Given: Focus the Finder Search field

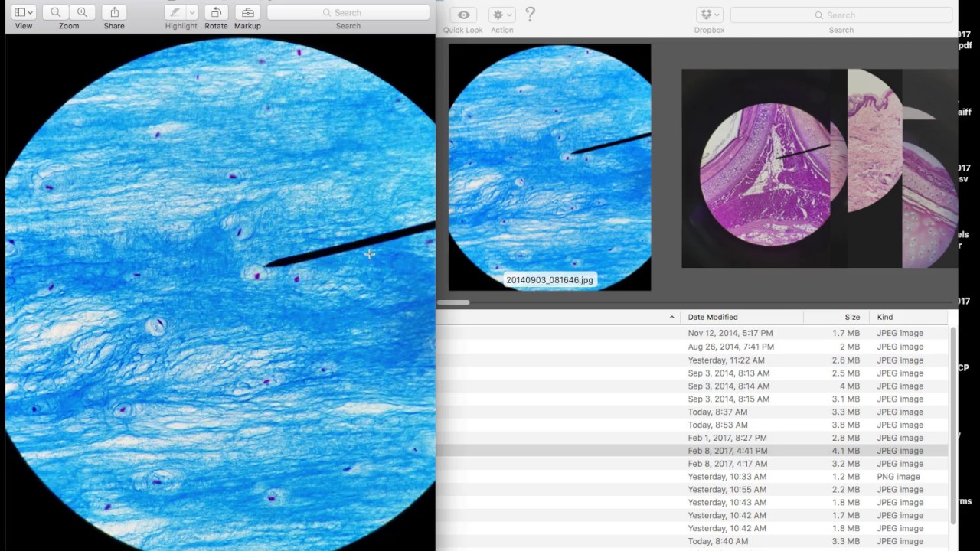Looking at the screenshot, I should (x=841, y=15).
